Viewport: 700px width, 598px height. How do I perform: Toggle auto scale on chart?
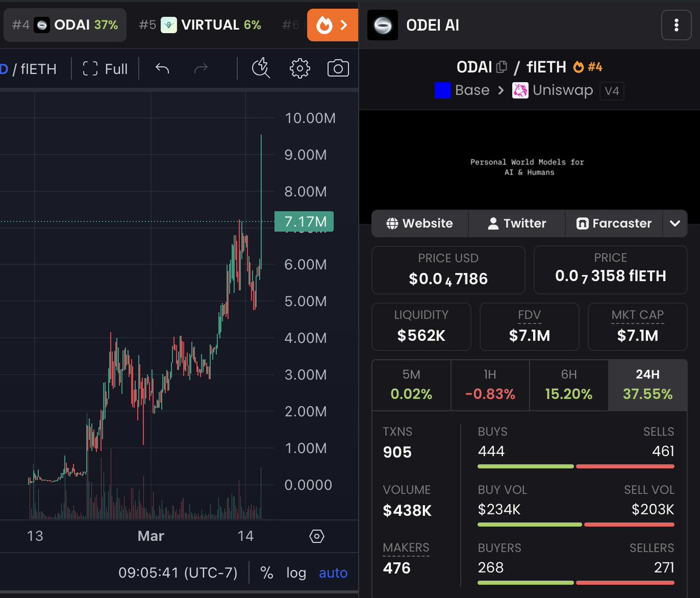click(333, 573)
